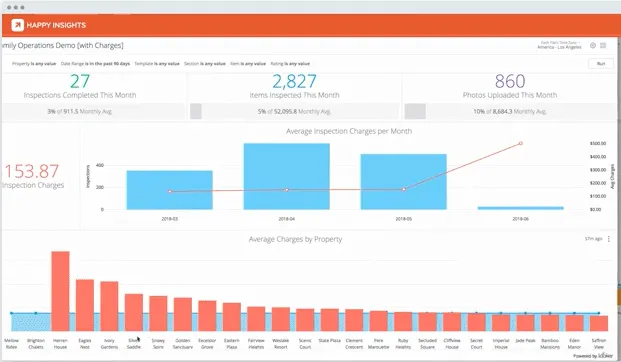The width and height of the screenshot is (621, 362).
Task: Click the grid icon beside the gear
Action: coord(603,46)
